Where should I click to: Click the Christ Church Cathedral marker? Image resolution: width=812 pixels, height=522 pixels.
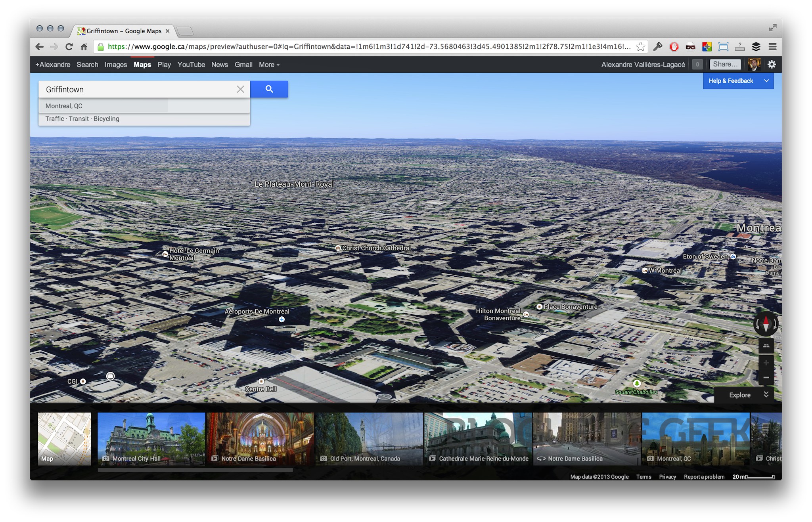[x=338, y=248]
